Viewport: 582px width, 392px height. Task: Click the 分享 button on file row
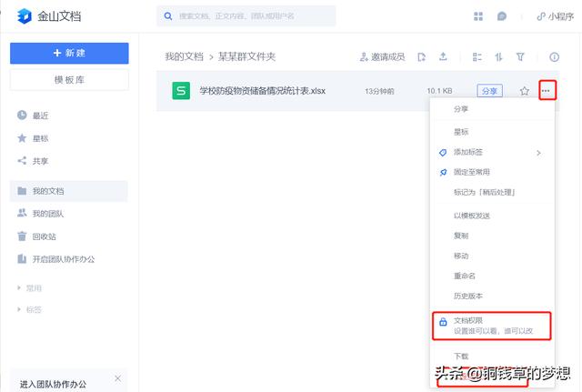[x=489, y=91]
